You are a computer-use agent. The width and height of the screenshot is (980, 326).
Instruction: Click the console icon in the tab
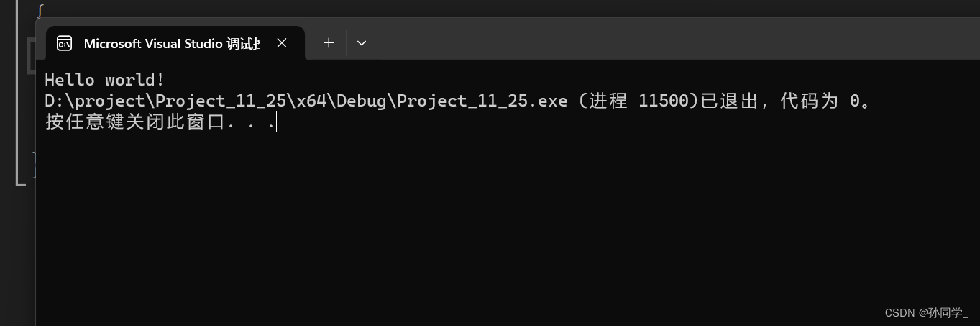click(64, 43)
